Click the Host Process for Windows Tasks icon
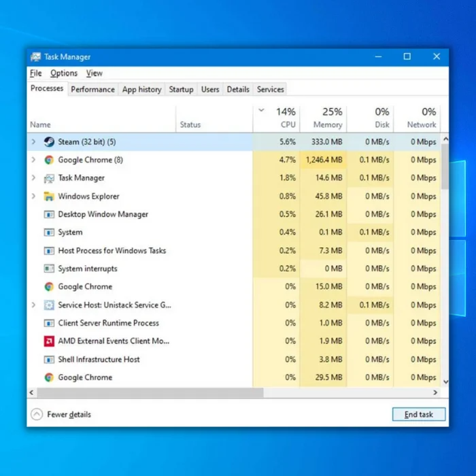The height and width of the screenshot is (476, 476). pos(49,250)
